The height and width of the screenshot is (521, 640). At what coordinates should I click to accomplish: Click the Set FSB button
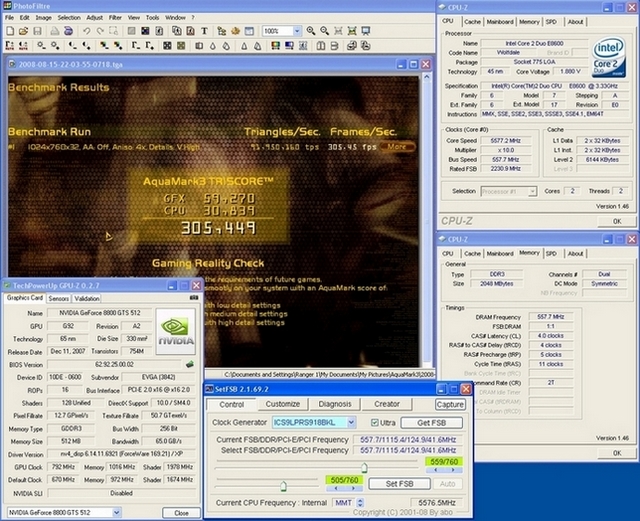pos(399,484)
